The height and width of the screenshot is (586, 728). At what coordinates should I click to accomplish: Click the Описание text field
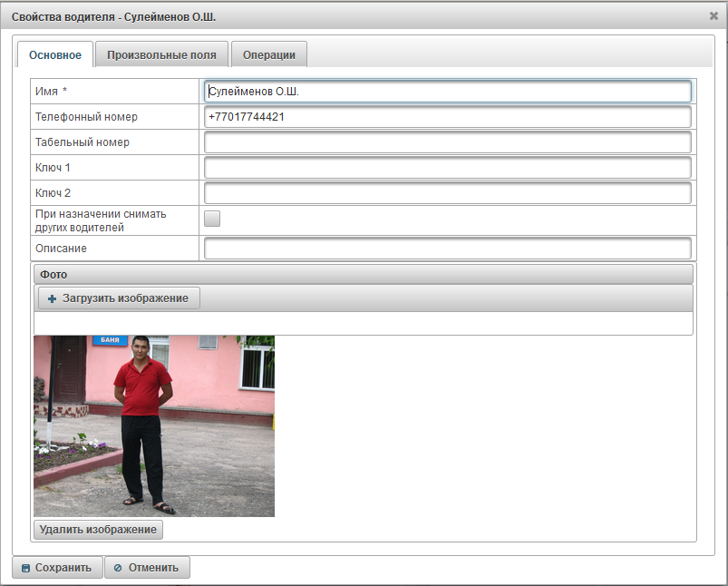(448, 249)
